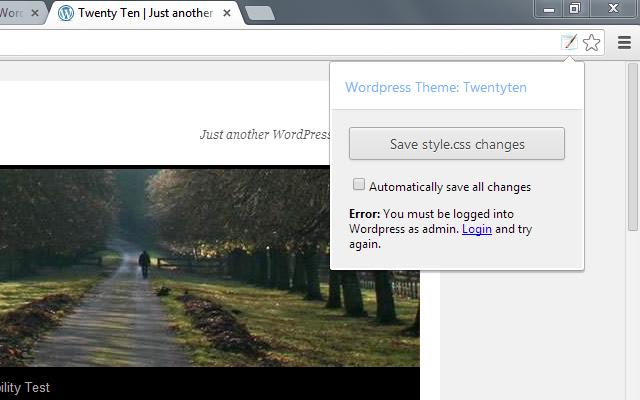Close the Twenty Ten browser tab

pyautogui.click(x=227, y=13)
